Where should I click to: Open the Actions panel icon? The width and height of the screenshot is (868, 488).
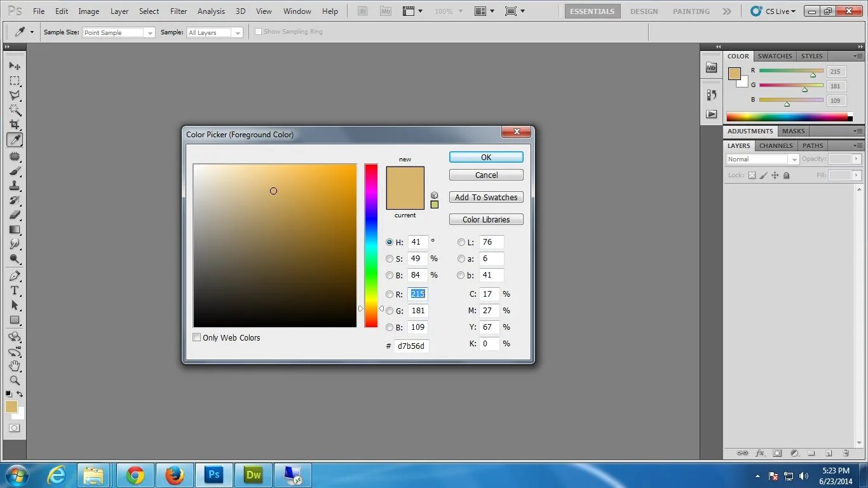pyautogui.click(x=711, y=114)
